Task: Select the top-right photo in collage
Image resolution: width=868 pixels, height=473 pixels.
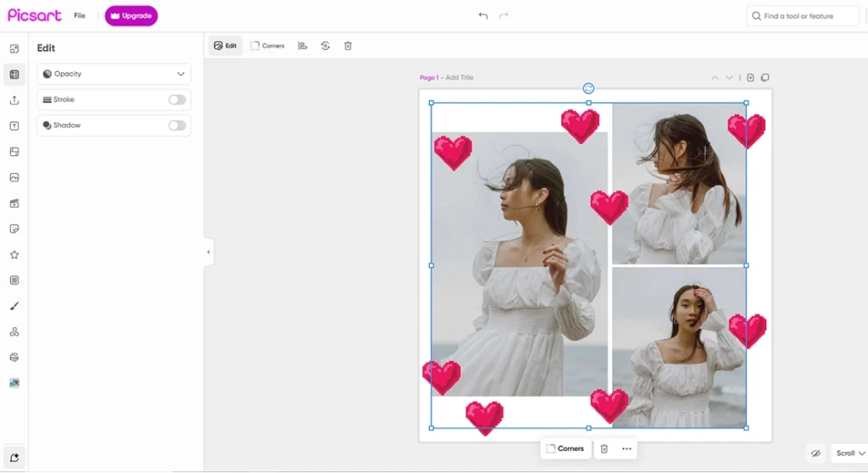Action: click(679, 183)
